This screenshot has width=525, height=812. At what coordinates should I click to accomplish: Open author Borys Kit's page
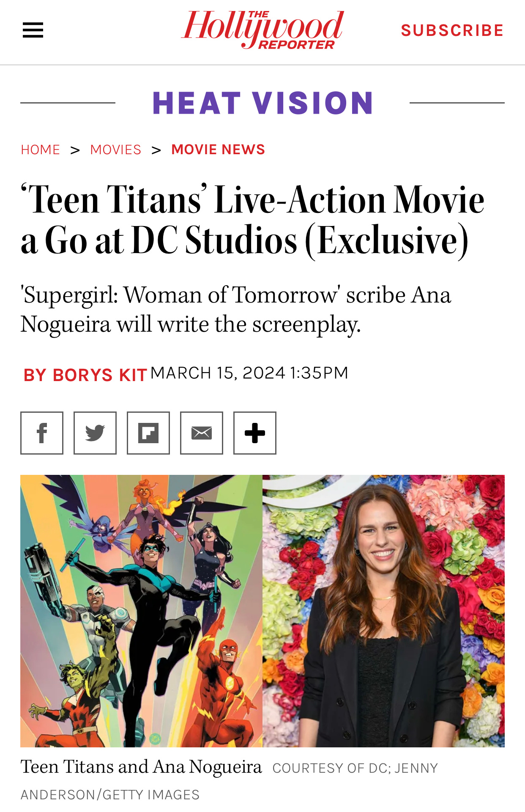85,375
